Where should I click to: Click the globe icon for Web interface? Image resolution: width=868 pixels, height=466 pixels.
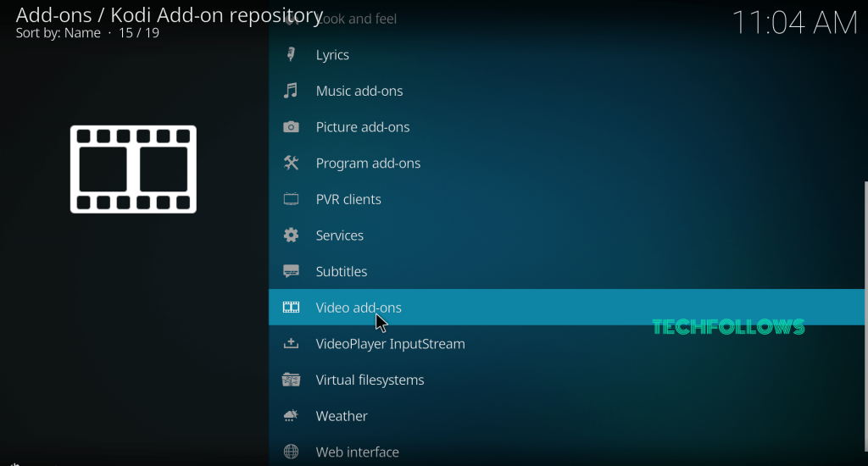[x=292, y=452]
